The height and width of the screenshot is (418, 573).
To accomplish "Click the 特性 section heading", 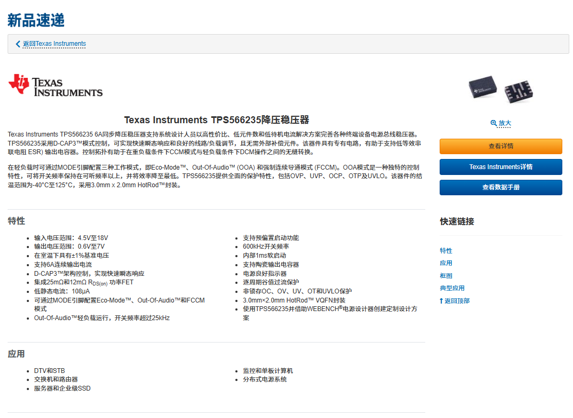I will (16, 221).
